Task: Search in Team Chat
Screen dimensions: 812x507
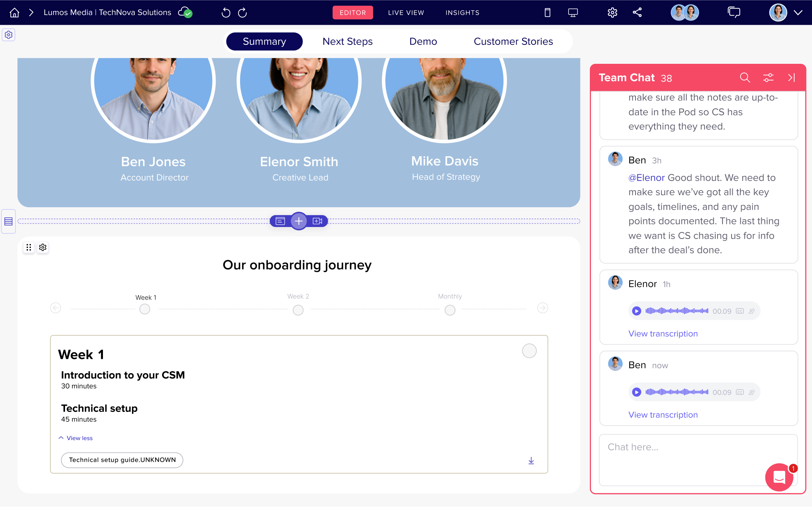Action: (745, 78)
